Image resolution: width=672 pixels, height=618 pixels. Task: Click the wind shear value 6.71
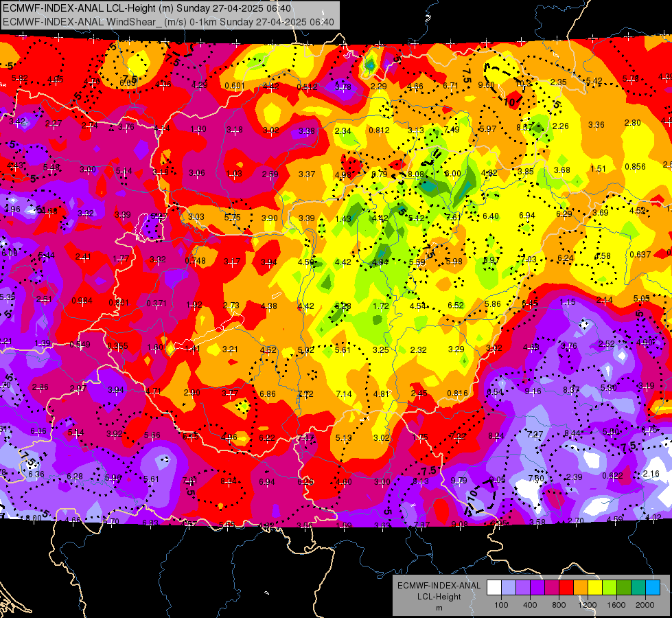coord(450,86)
